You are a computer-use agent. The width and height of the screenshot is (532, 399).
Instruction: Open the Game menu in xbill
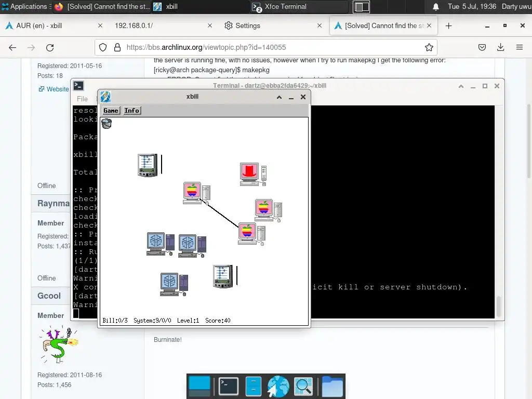click(111, 111)
